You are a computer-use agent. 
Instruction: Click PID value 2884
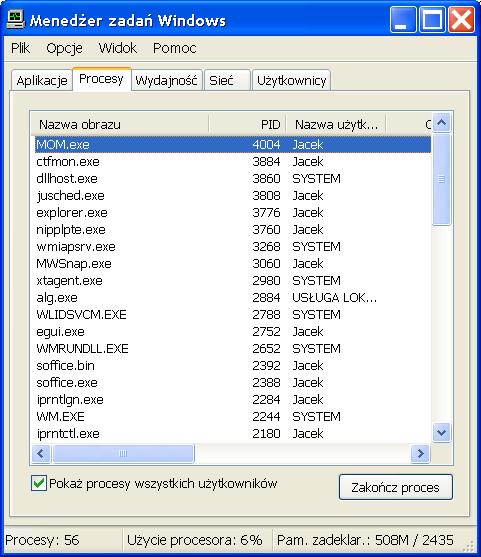coord(266,298)
